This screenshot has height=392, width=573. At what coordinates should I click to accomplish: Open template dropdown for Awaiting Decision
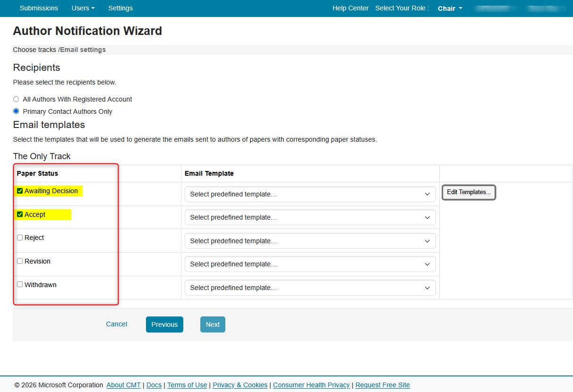pos(310,194)
